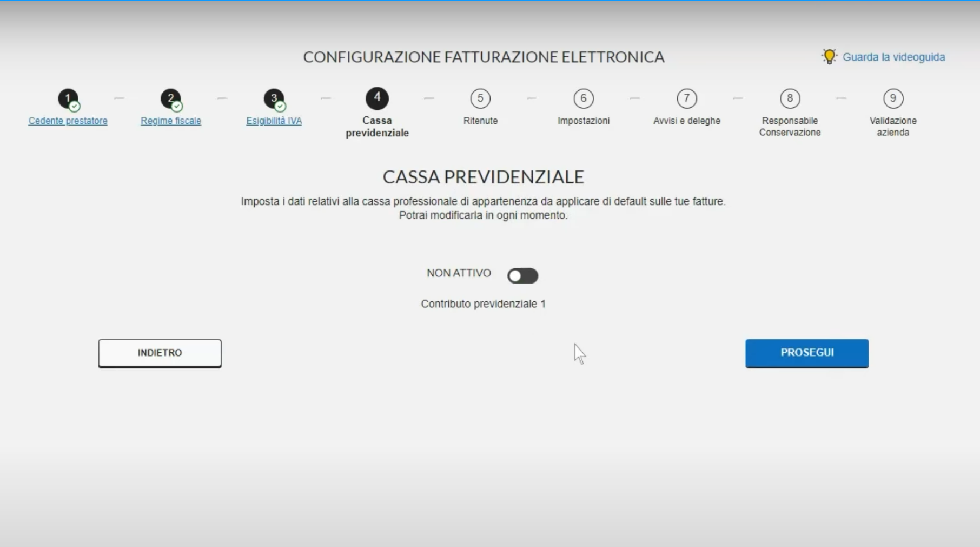Click Contributo previdenziale 1 text

483,304
